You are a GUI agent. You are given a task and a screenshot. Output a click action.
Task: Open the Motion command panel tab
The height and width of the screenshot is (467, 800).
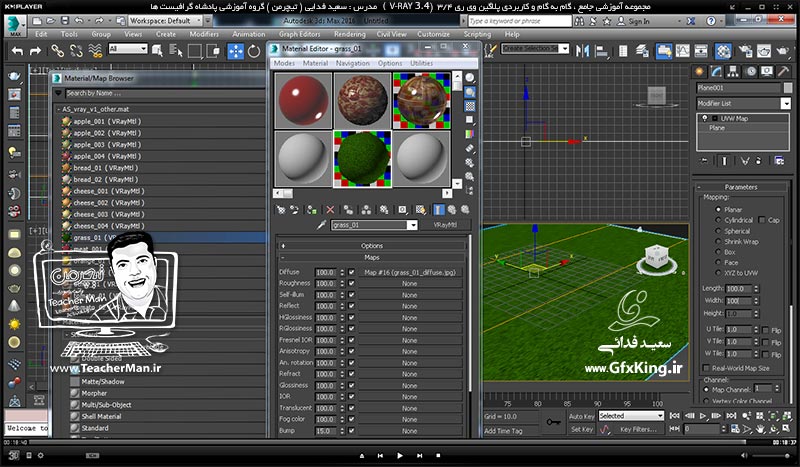(751, 71)
